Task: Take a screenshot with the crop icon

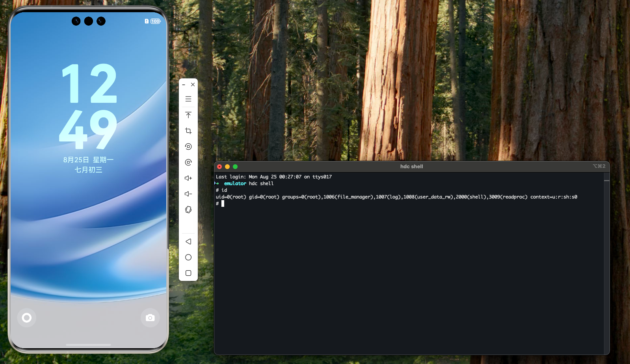Action: click(x=188, y=131)
